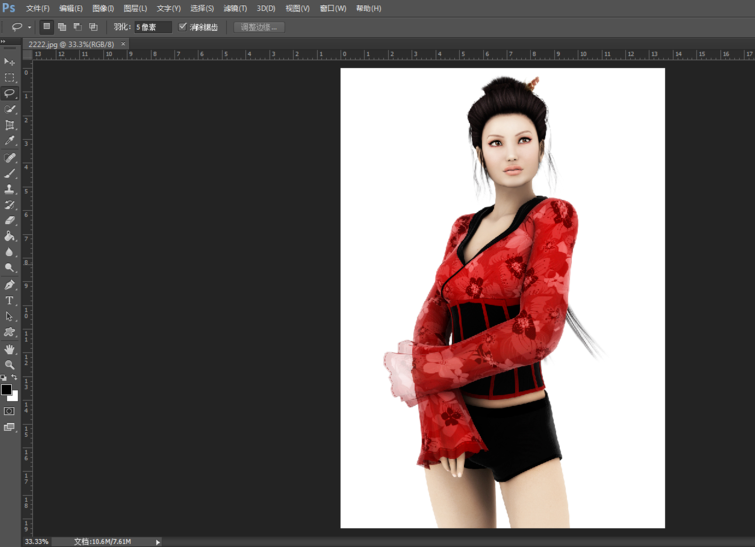Select the Hand tool

(x=10, y=349)
